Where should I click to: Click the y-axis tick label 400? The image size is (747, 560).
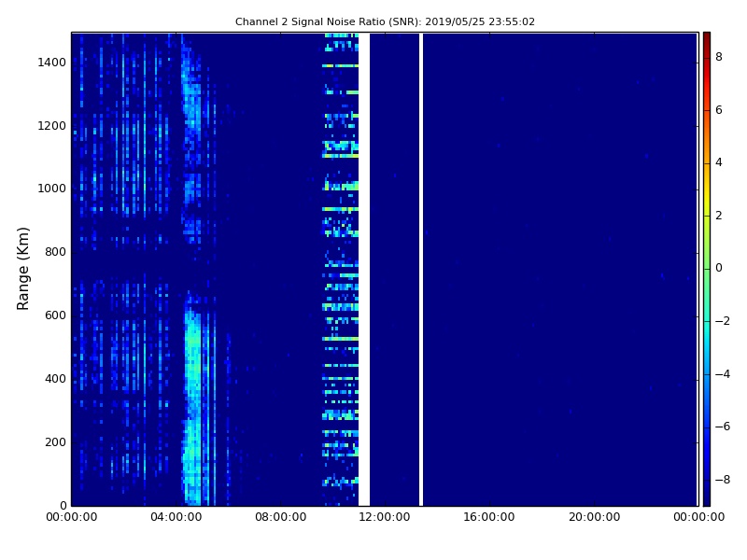55,379
